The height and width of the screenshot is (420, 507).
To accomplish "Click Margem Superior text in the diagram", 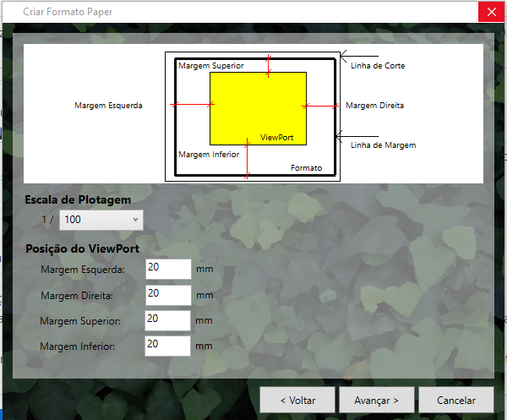I will tap(211, 65).
